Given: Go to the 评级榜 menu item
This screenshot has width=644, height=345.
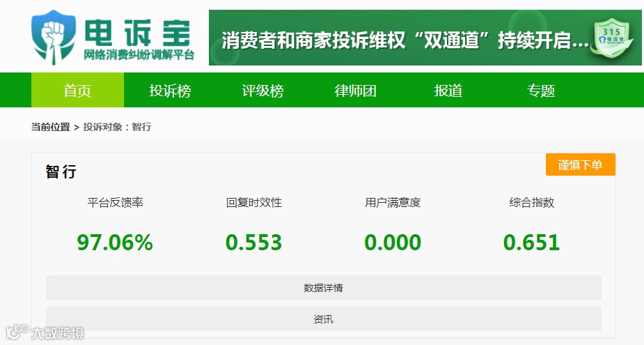Looking at the screenshot, I should (263, 90).
